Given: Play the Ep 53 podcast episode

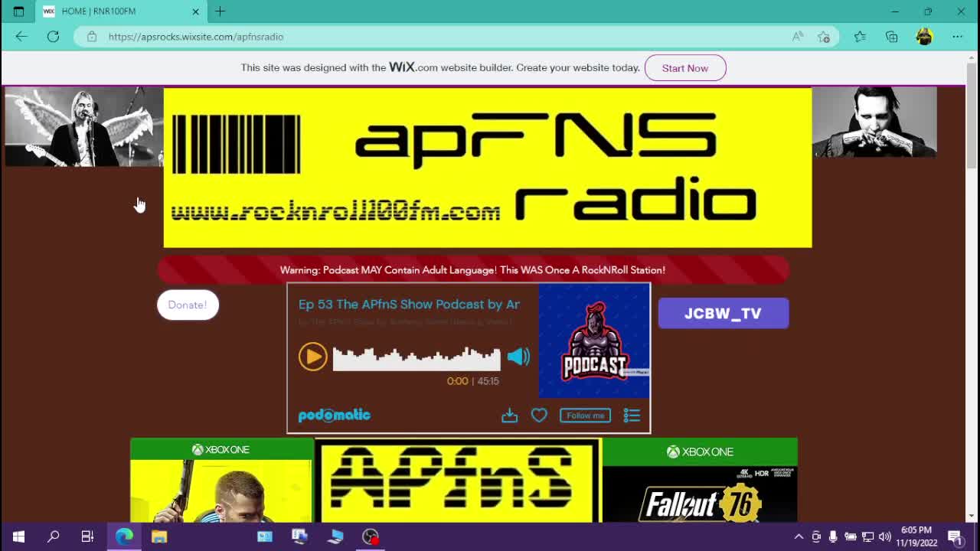Looking at the screenshot, I should 312,357.
